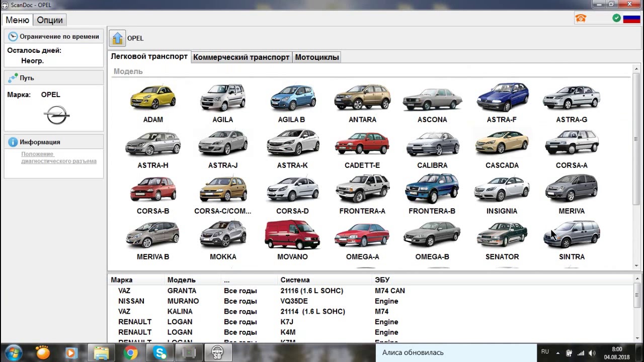Choose the AGILA model car
This screenshot has width=644, height=362.
point(223,98)
